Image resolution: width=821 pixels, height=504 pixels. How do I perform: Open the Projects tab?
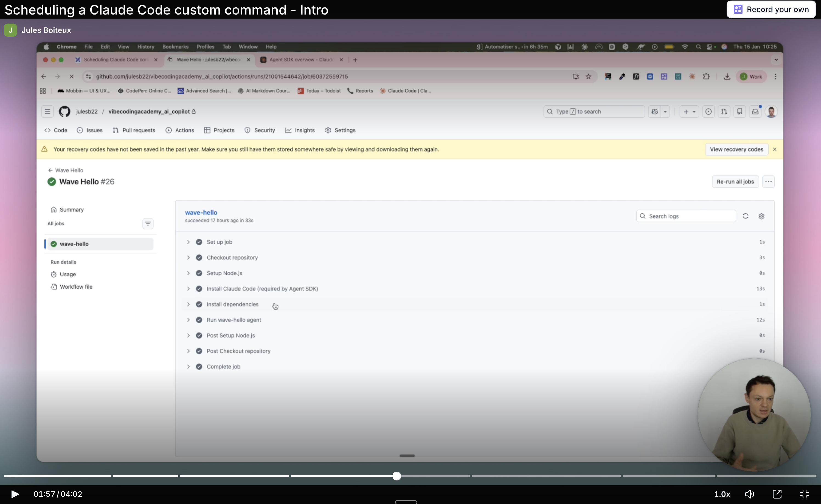click(219, 130)
